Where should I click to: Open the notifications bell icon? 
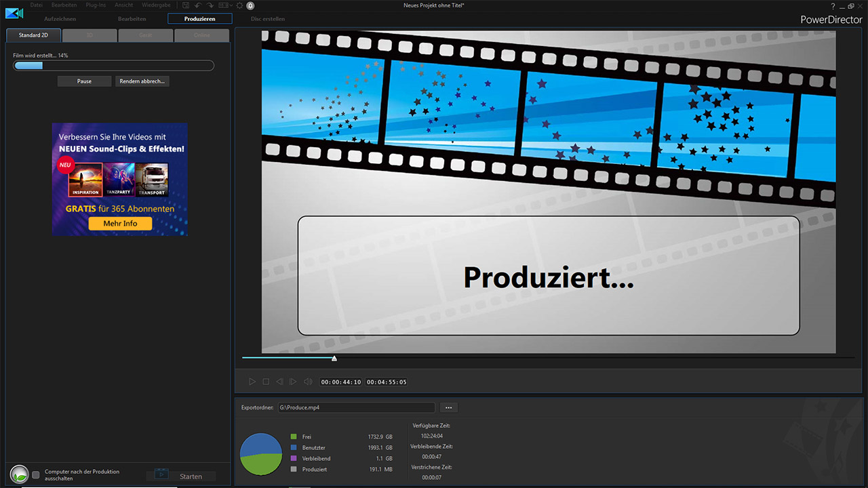click(x=250, y=5)
